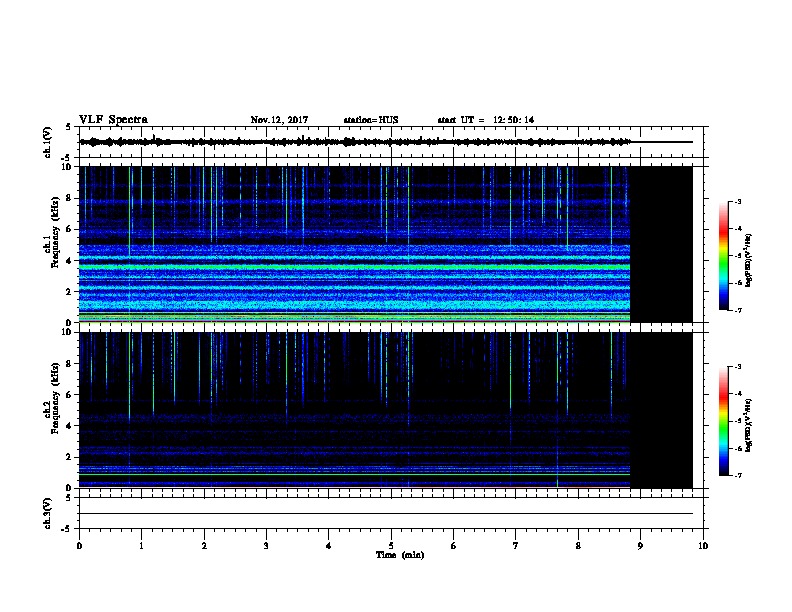The width and height of the screenshot is (792, 612).
Task: Click the "ch.3(V)" axis label
Action: (47, 514)
